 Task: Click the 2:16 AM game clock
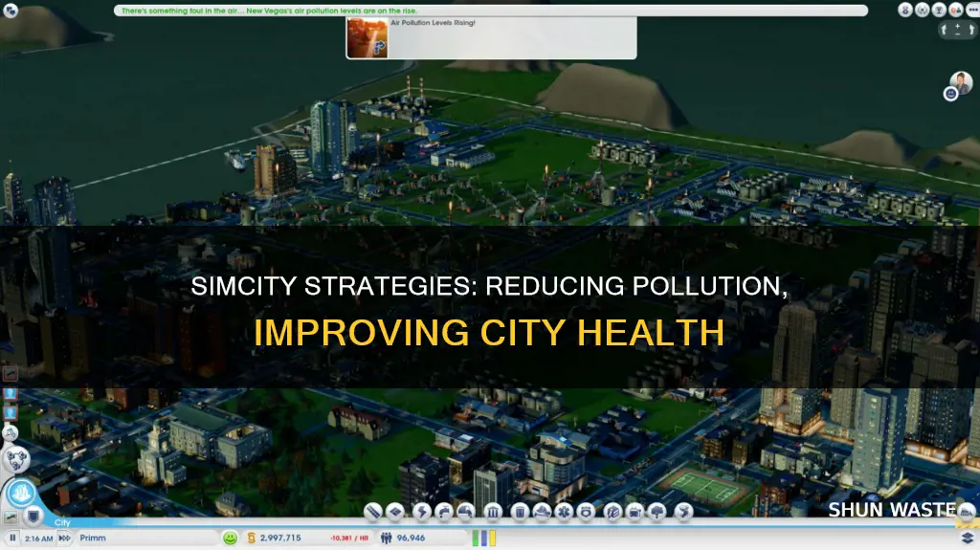pyautogui.click(x=38, y=539)
